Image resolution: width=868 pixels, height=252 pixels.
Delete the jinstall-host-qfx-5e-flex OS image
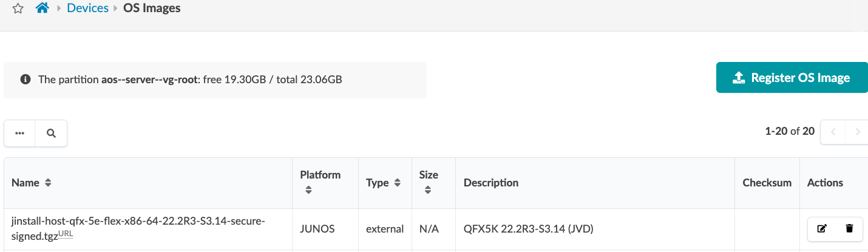(849, 229)
